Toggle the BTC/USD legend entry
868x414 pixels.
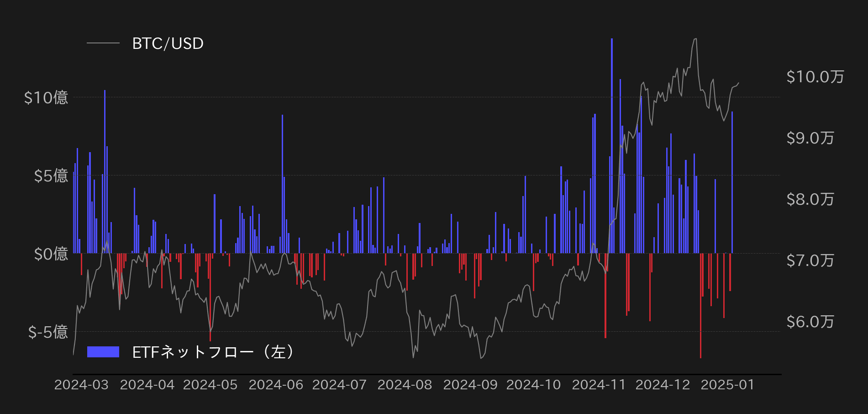pos(168,43)
